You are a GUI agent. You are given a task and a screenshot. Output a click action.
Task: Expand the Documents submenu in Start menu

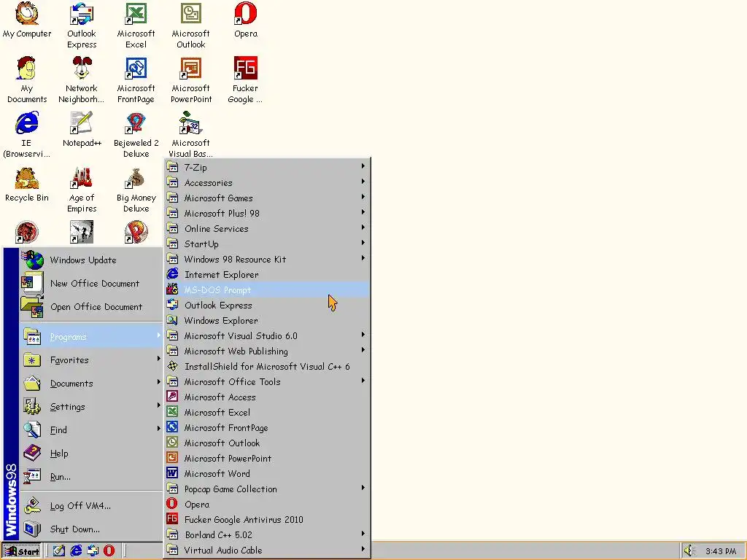click(90, 384)
